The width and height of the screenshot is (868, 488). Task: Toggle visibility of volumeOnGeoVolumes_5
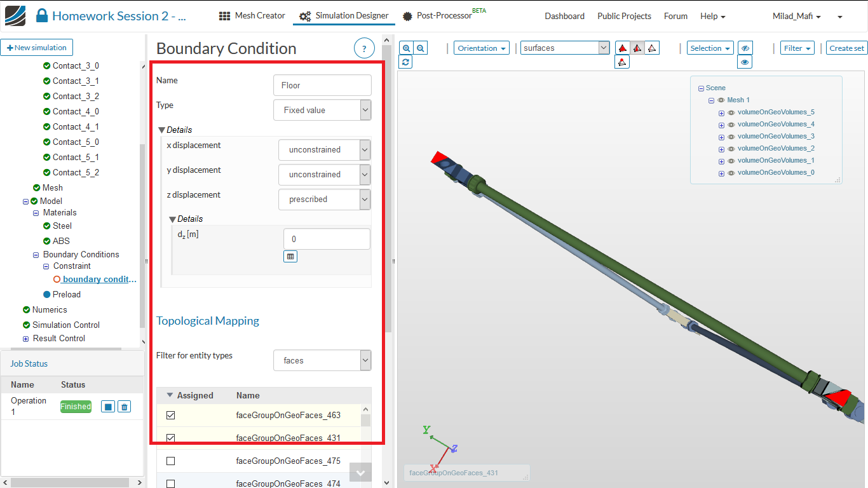[731, 112]
